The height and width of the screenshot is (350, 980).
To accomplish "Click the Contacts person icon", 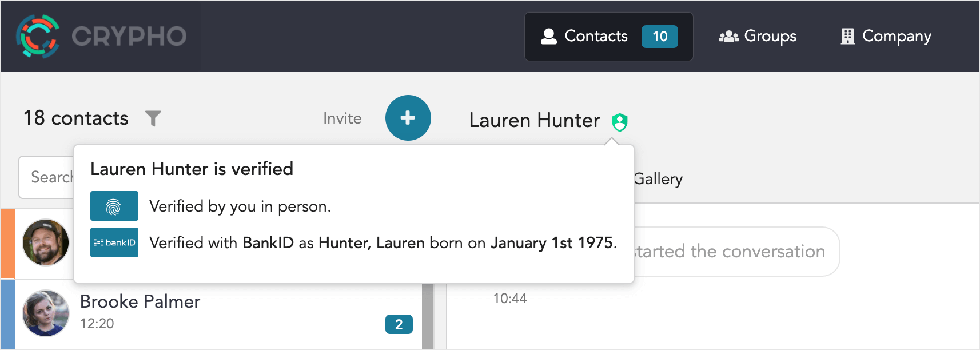I will (x=549, y=37).
